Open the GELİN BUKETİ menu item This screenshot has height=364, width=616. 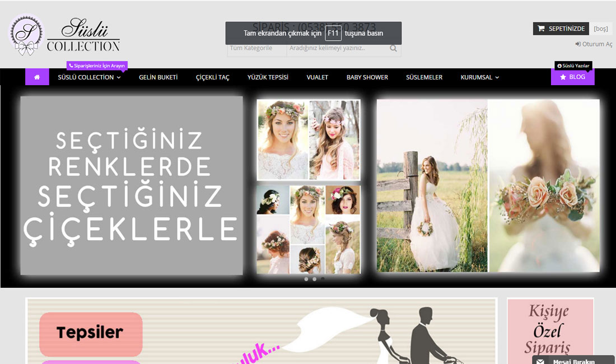click(158, 77)
